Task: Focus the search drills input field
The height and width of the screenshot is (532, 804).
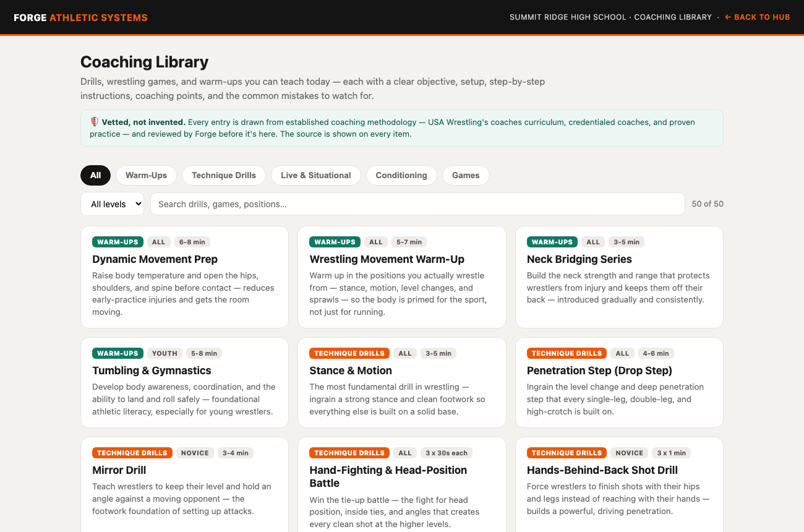Action: 417,204
